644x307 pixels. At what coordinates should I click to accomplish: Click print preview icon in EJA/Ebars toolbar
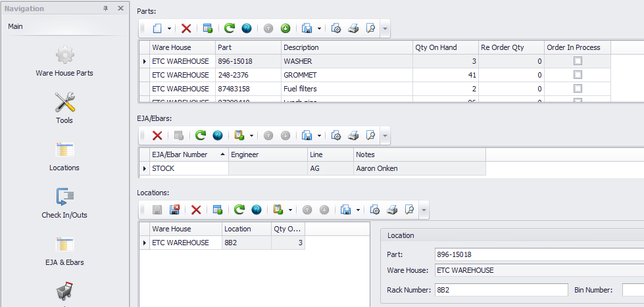[371, 135]
